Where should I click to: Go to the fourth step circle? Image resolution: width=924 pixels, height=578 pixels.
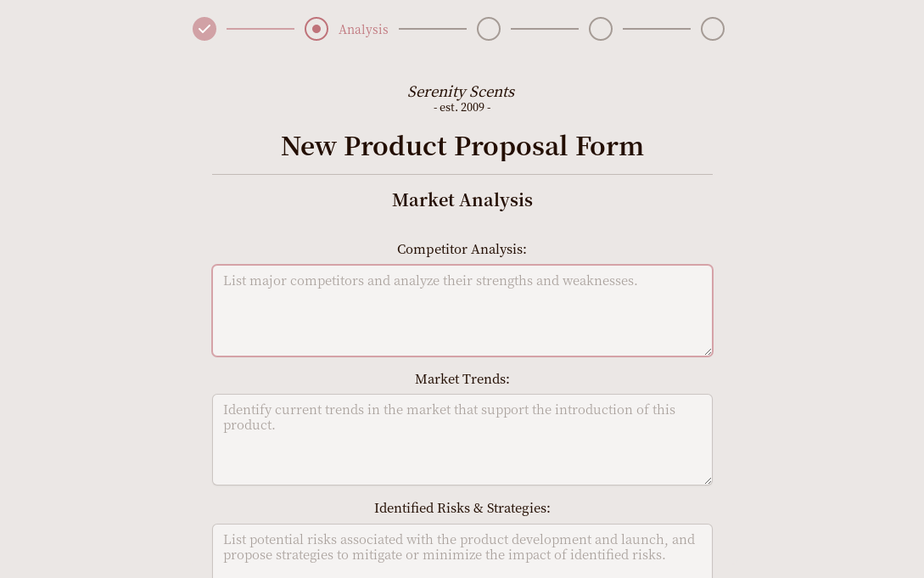601,29
